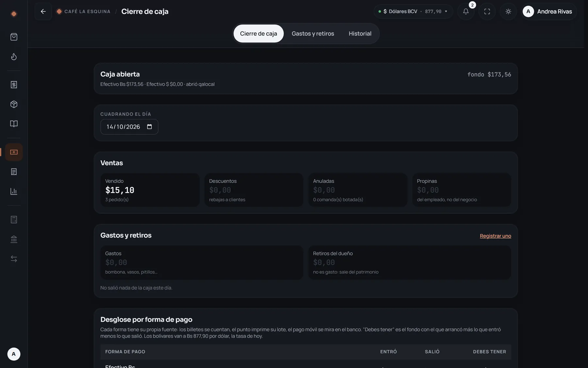Click the Propinas card
This screenshot has width=588, height=368.
pyautogui.click(x=462, y=190)
